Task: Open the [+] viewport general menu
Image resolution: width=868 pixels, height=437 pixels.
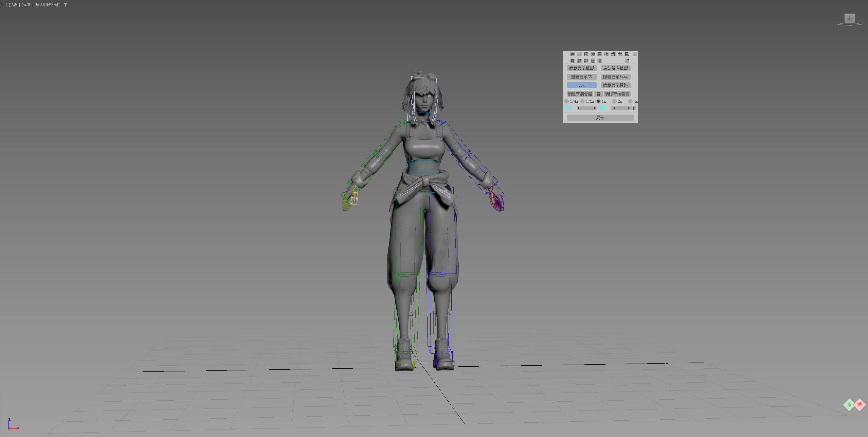Action: pyautogui.click(x=4, y=5)
